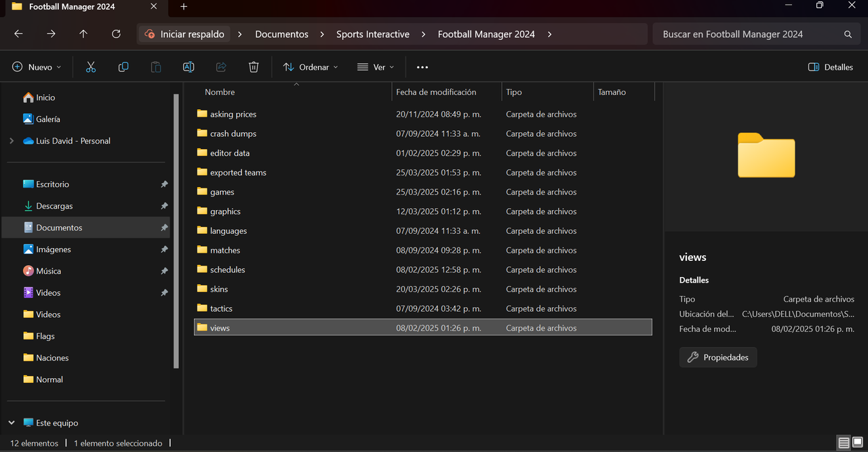Refresh the folder view
The width and height of the screenshot is (868, 452).
pos(116,34)
